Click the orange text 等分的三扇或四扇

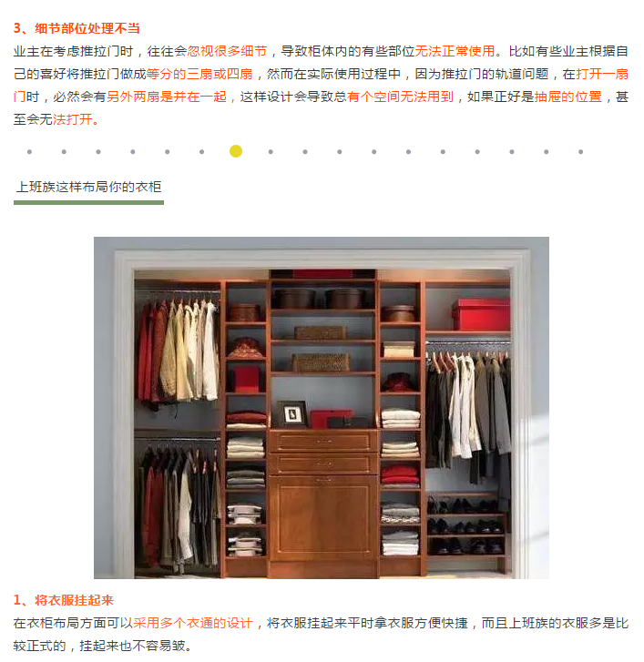click(199, 74)
